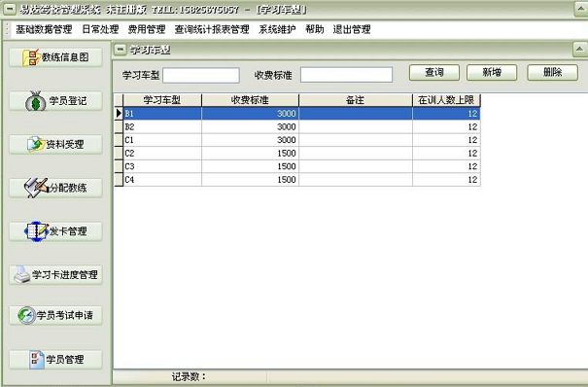
Task: Click the main window system menu icon
Action: (x=10, y=9)
